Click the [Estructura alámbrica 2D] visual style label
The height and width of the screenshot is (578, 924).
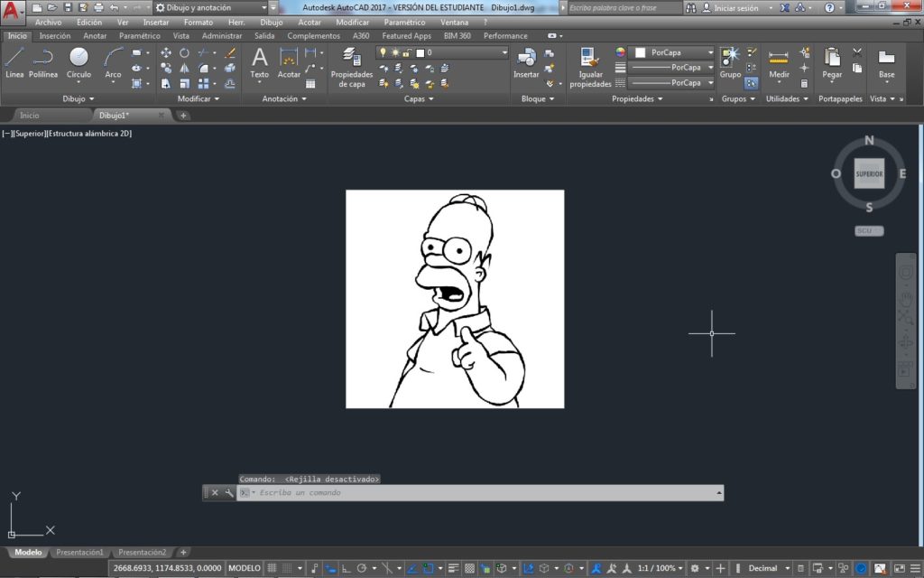(x=89, y=134)
